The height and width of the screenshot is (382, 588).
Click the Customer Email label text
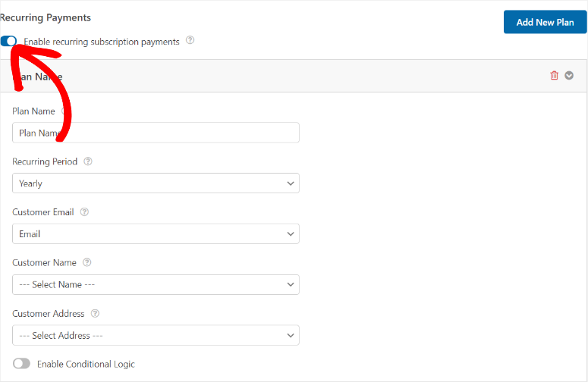tap(43, 212)
